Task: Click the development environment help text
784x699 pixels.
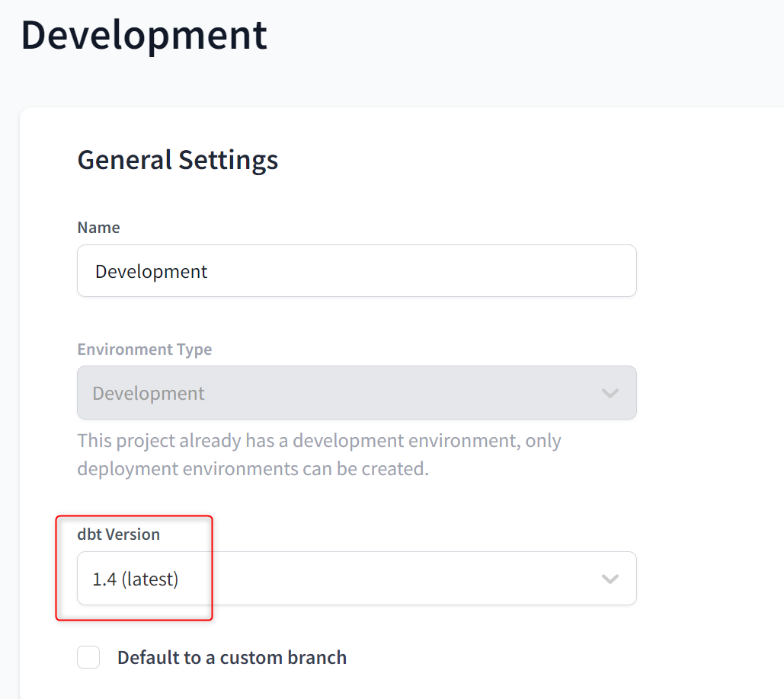Action: pyautogui.click(x=319, y=455)
